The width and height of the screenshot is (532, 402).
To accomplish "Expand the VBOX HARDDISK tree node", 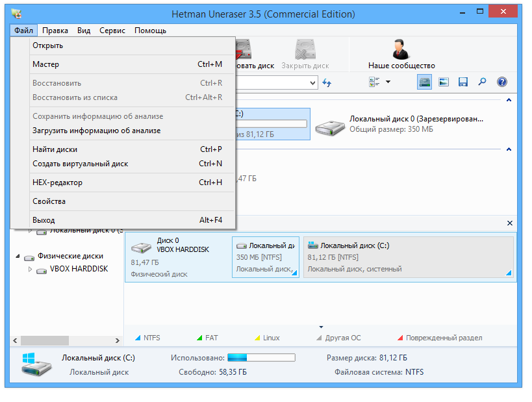I will click(x=30, y=269).
